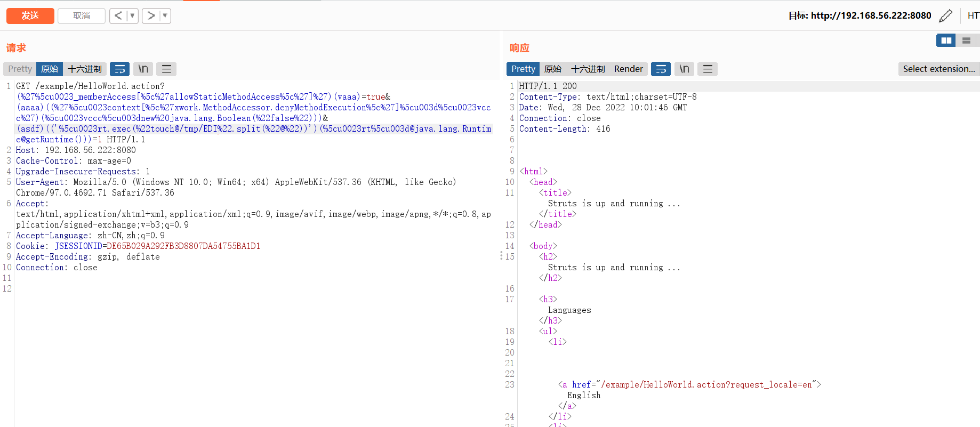Open the back history dropdown arrow
This screenshot has width=980, height=427.
[133, 16]
